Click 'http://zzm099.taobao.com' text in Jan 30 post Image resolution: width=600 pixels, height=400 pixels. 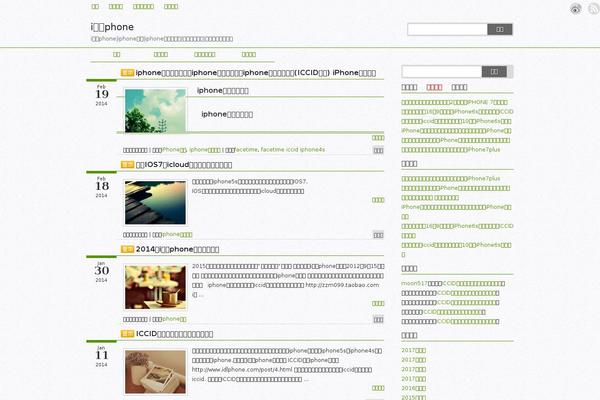[342, 285]
